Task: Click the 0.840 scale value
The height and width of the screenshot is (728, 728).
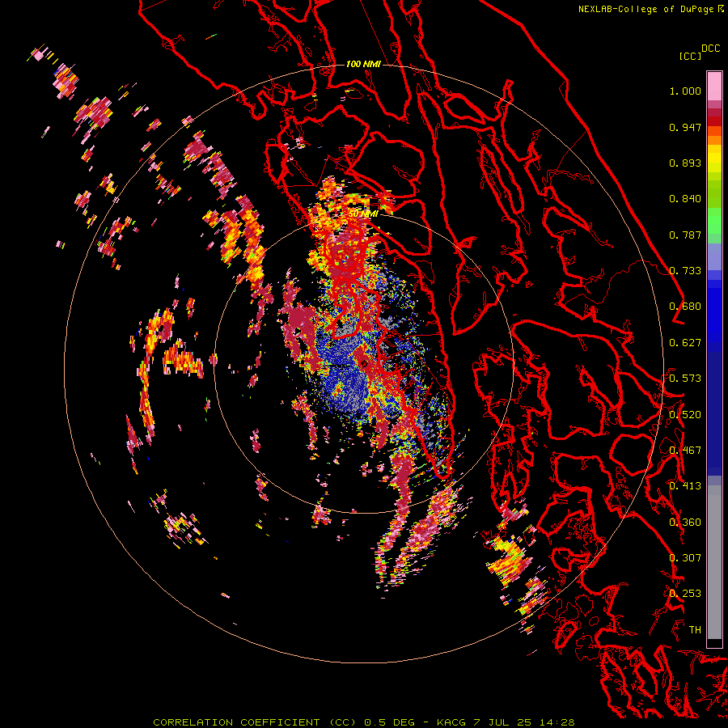Action: 685,199
